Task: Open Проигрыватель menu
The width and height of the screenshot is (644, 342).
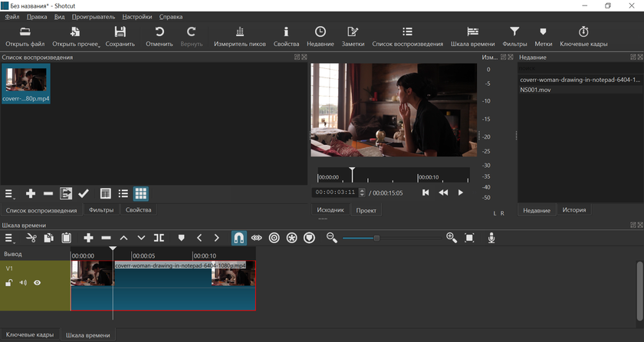Action: coord(94,17)
